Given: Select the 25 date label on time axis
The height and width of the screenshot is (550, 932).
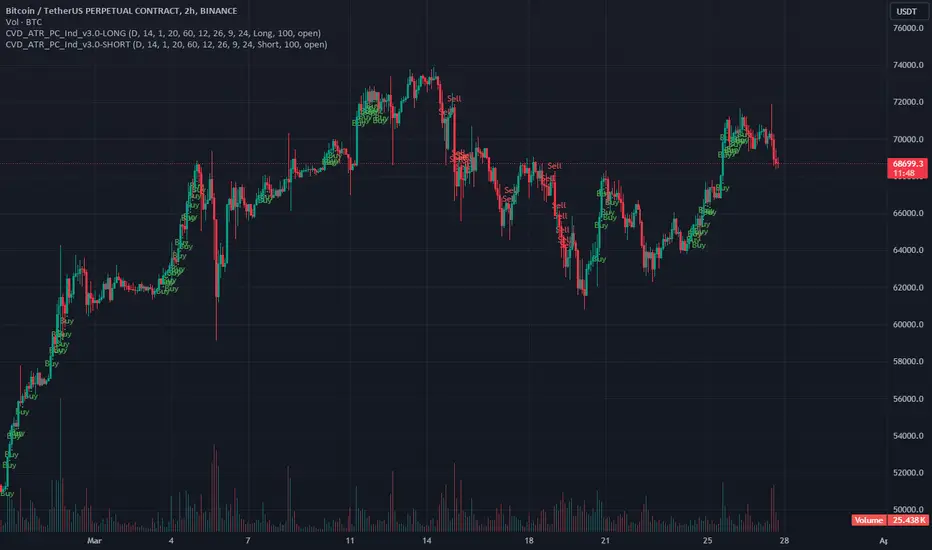Looking at the screenshot, I should click(707, 540).
